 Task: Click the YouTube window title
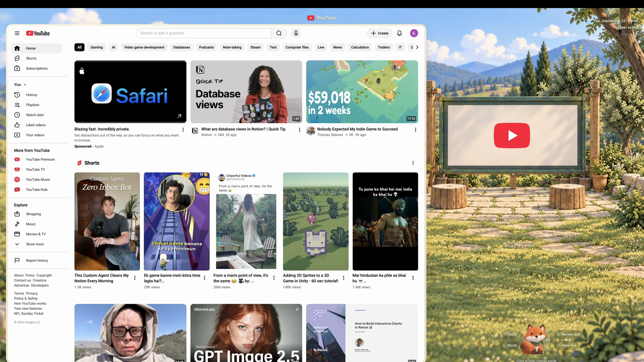[x=322, y=18]
